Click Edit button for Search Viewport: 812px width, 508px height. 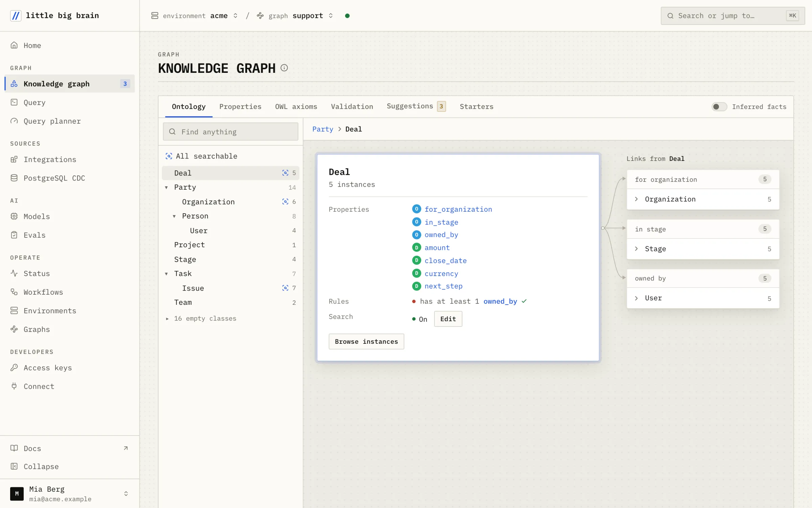448,319
